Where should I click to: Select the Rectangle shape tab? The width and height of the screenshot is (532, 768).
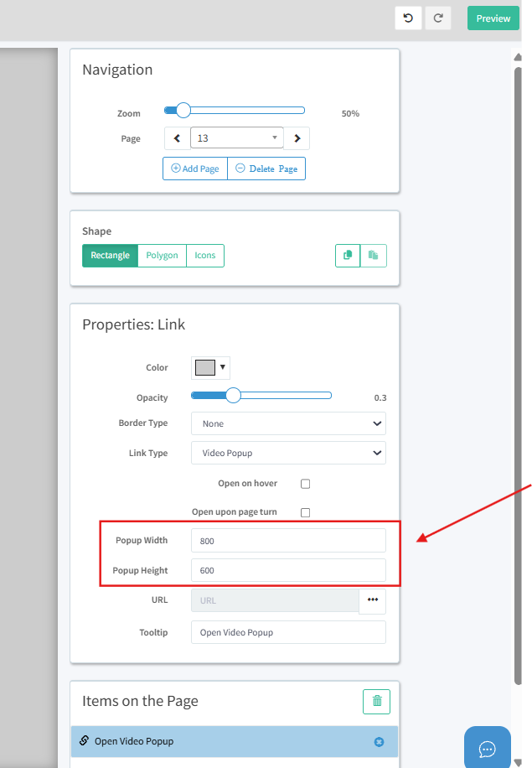tap(110, 256)
